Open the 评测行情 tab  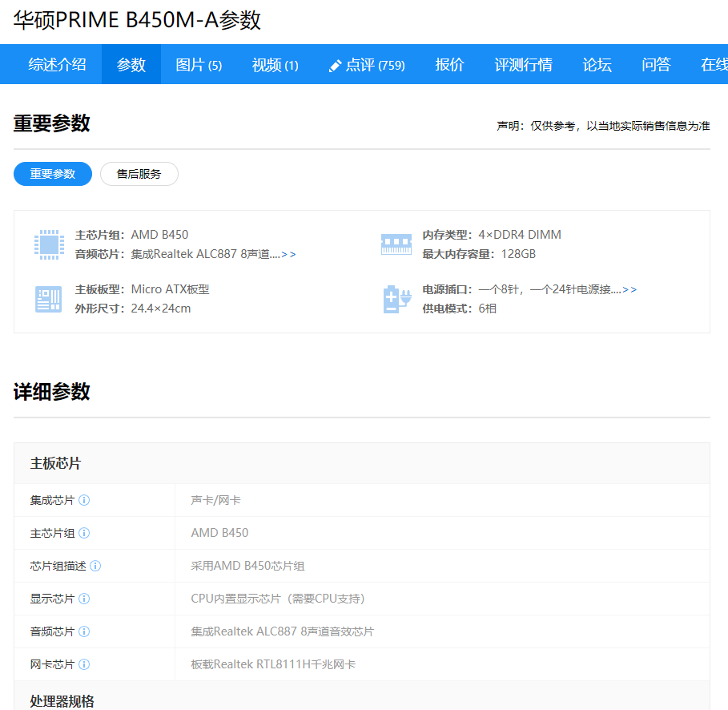[523, 65]
